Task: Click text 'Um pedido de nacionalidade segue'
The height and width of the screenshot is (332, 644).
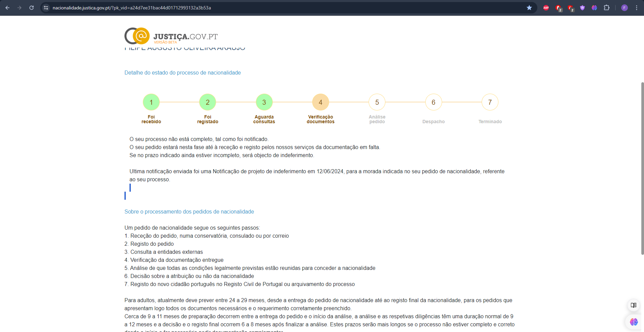Action: (x=163, y=228)
